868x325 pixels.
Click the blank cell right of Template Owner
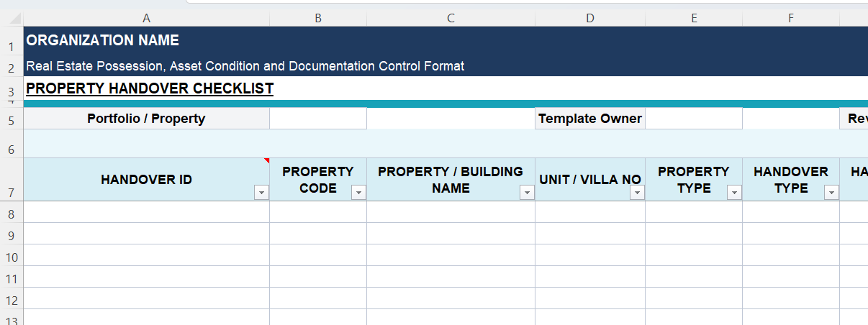click(x=693, y=119)
